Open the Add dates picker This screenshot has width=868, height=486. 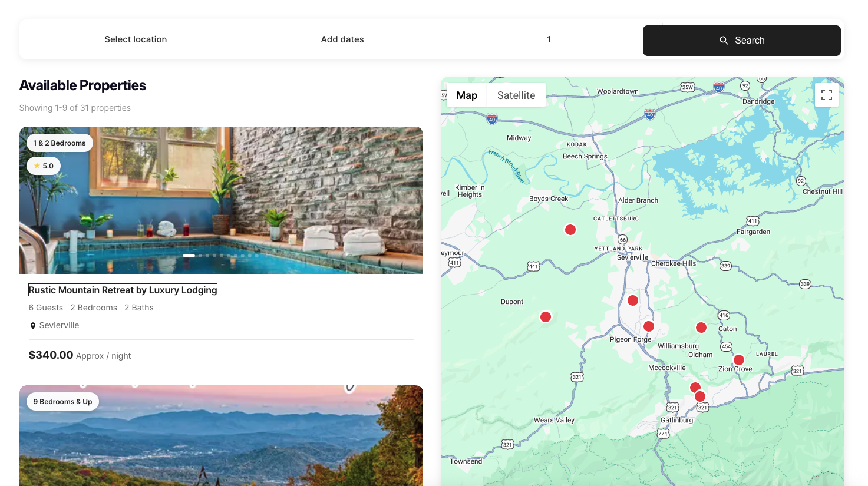342,39
